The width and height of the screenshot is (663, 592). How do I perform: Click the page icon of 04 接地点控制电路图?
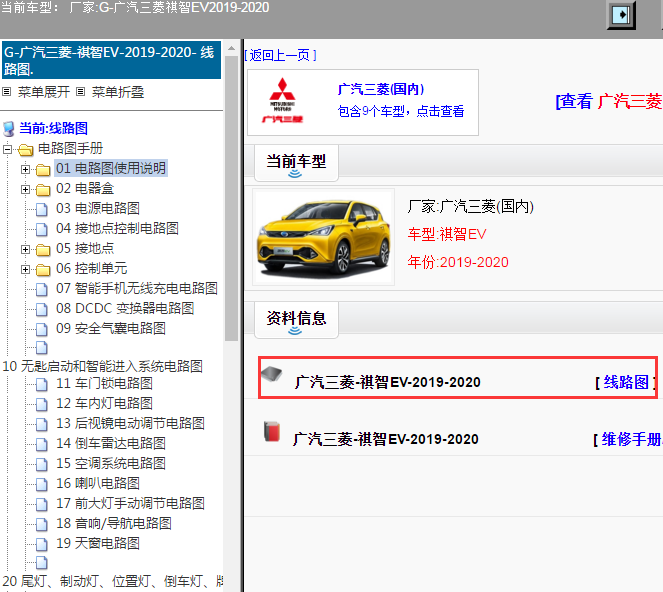pos(41,229)
